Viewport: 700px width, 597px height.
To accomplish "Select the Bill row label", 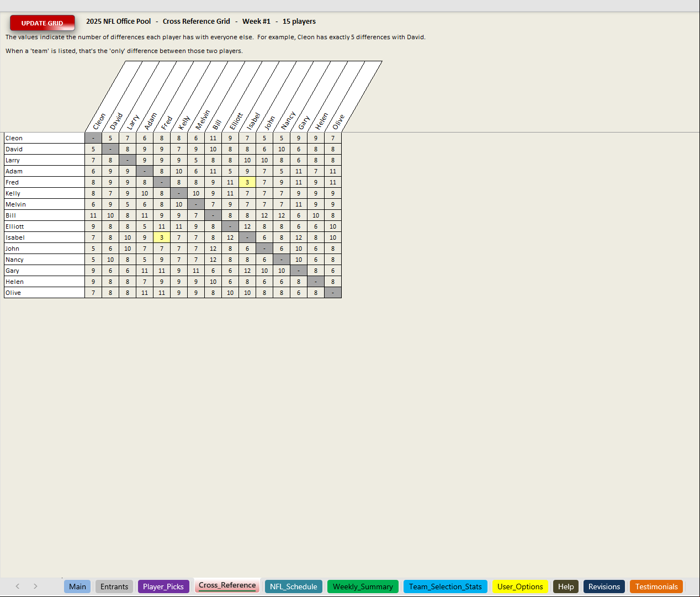I will point(44,215).
